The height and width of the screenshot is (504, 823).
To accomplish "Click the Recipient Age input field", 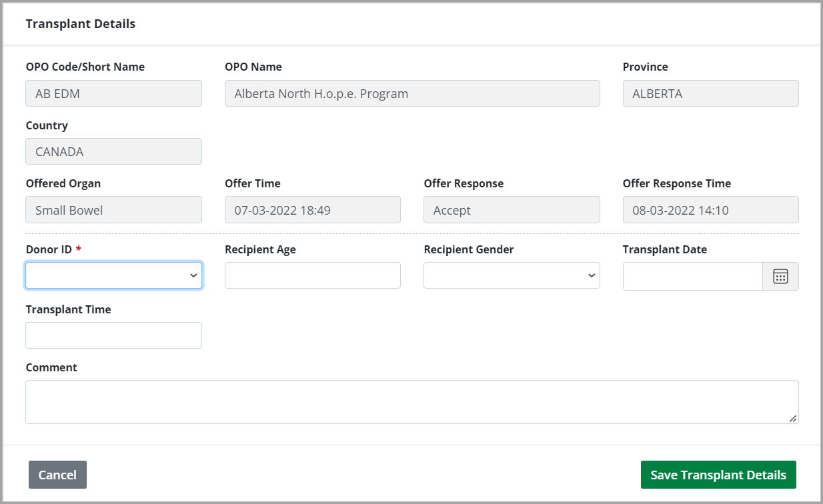I will (312, 275).
